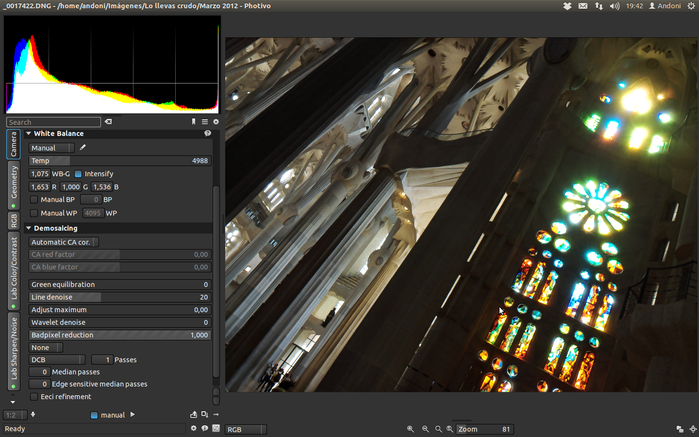
Task: Click the zoom 100% magnifier icon
Action: [x=450, y=429]
